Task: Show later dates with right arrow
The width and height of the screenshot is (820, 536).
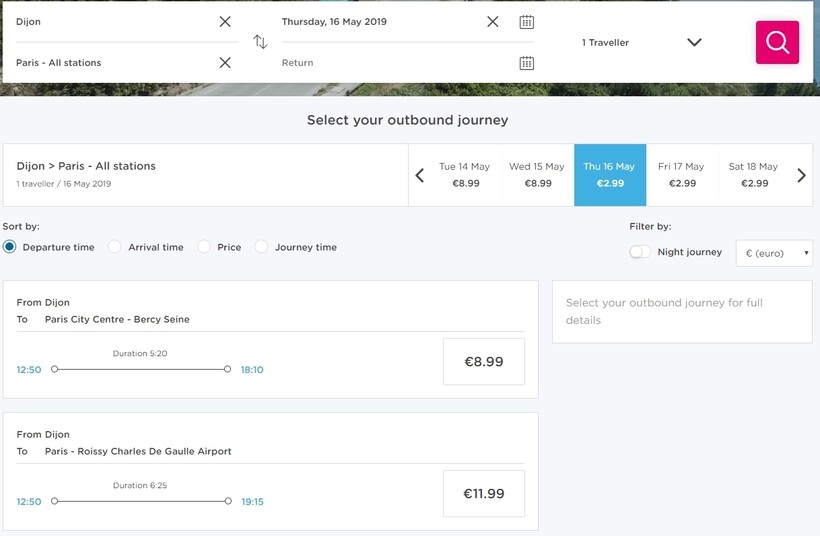Action: click(x=801, y=176)
